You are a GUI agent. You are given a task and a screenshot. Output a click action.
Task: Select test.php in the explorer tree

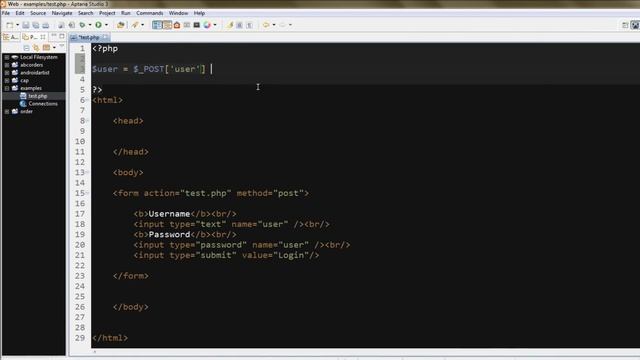pos(38,96)
